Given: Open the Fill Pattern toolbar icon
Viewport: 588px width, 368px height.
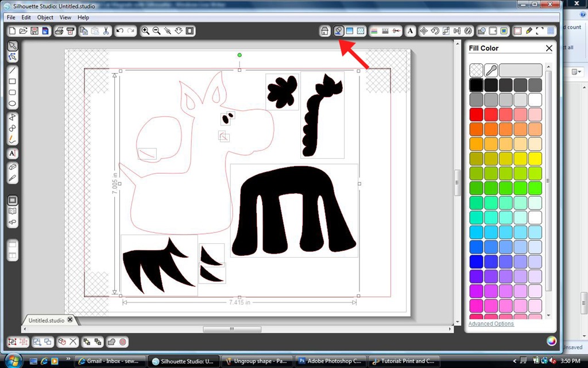Looking at the screenshot, I should (x=361, y=31).
